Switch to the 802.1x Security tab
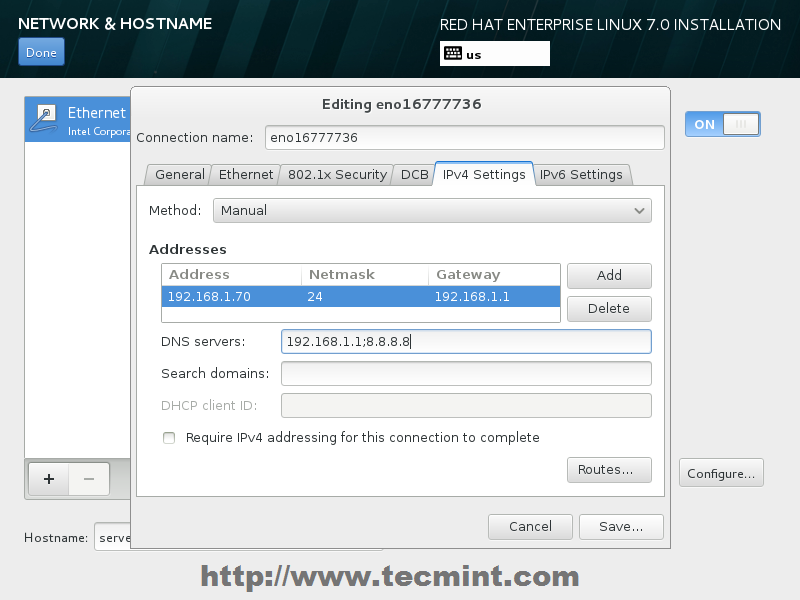 click(x=337, y=174)
